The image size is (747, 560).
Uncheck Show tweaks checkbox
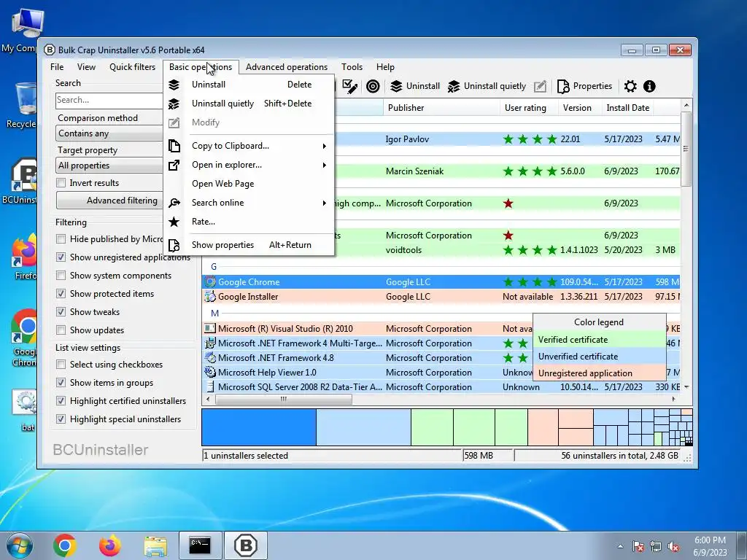tap(61, 312)
